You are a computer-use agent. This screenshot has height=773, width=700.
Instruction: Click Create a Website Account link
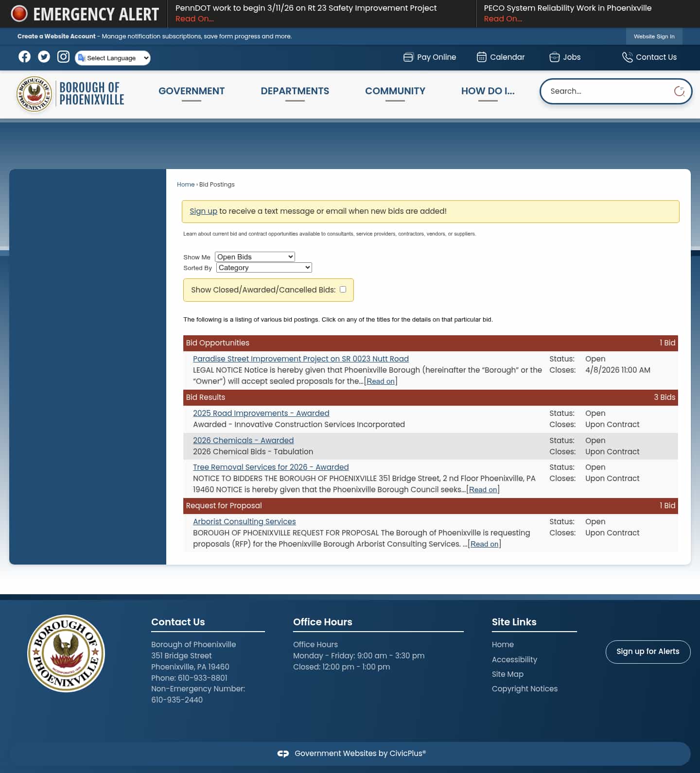56,36
